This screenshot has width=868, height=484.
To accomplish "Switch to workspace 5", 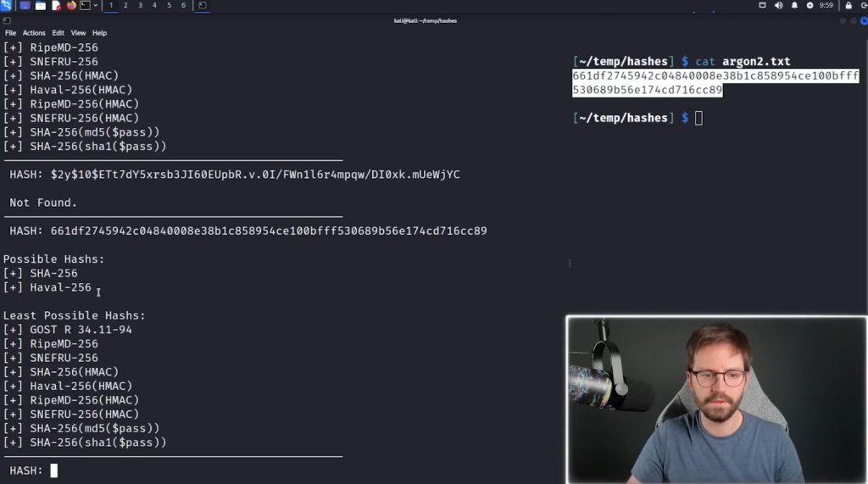I will point(169,6).
